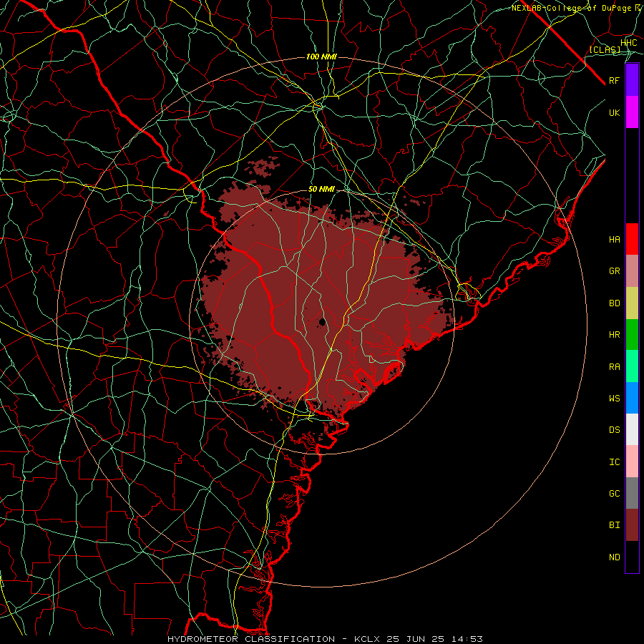This screenshot has width=644, height=644.
Task: Click the HHC product code text
Action: point(629,43)
